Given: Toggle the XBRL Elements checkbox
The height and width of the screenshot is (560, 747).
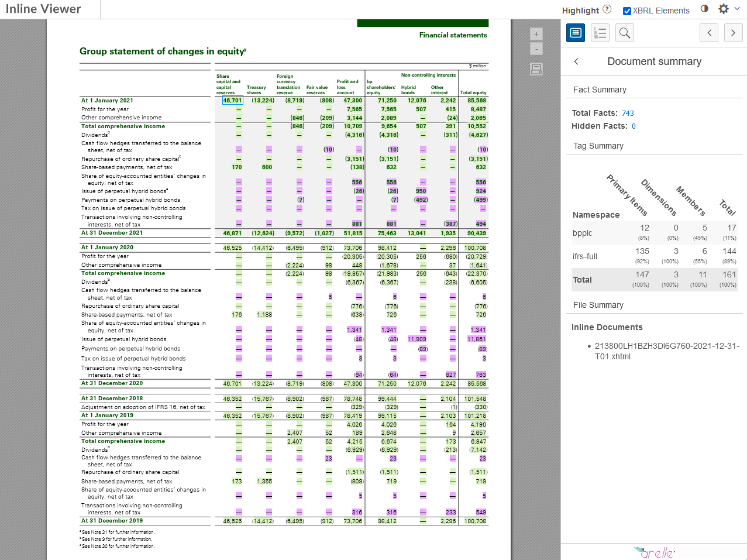Looking at the screenshot, I should 626,11.
